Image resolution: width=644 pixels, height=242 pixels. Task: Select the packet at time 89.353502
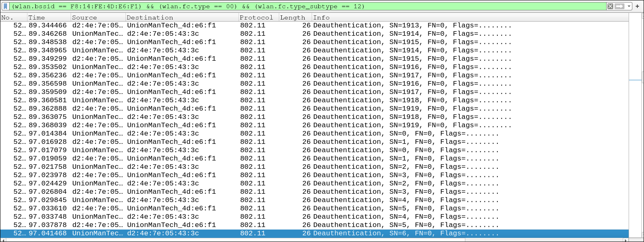click(x=315, y=67)
